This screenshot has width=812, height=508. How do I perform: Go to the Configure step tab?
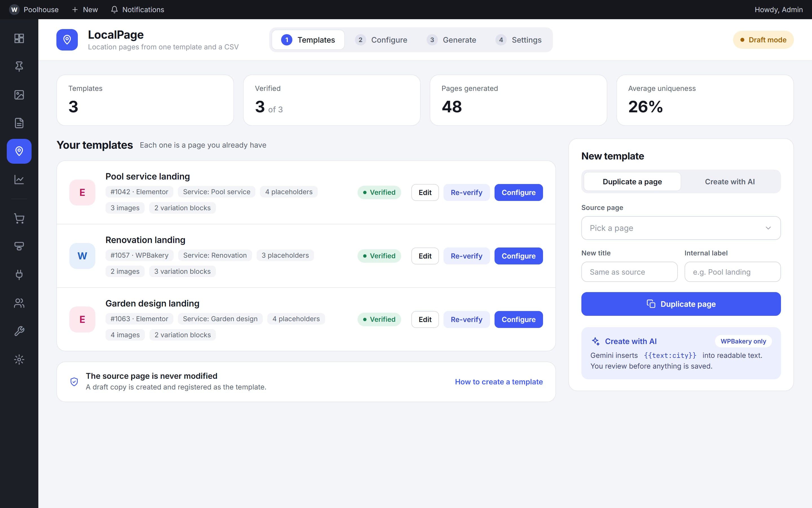click(x=381, y=40)
